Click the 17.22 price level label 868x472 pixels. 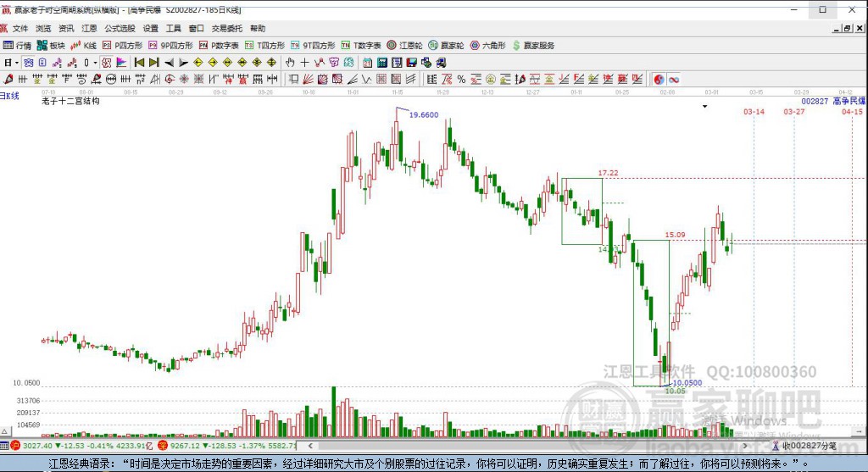click(609, 173)
